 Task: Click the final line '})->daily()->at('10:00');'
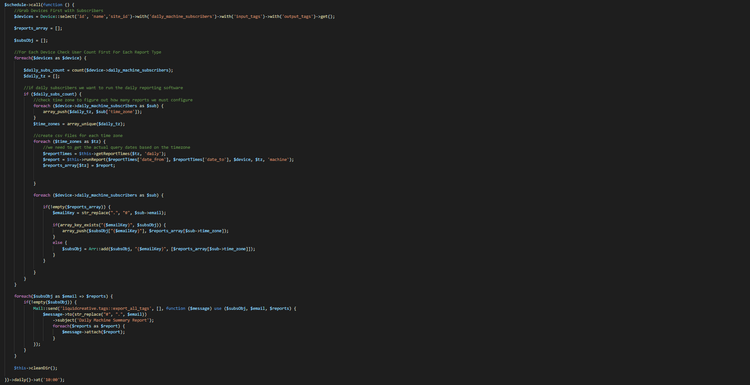point(34,380)
